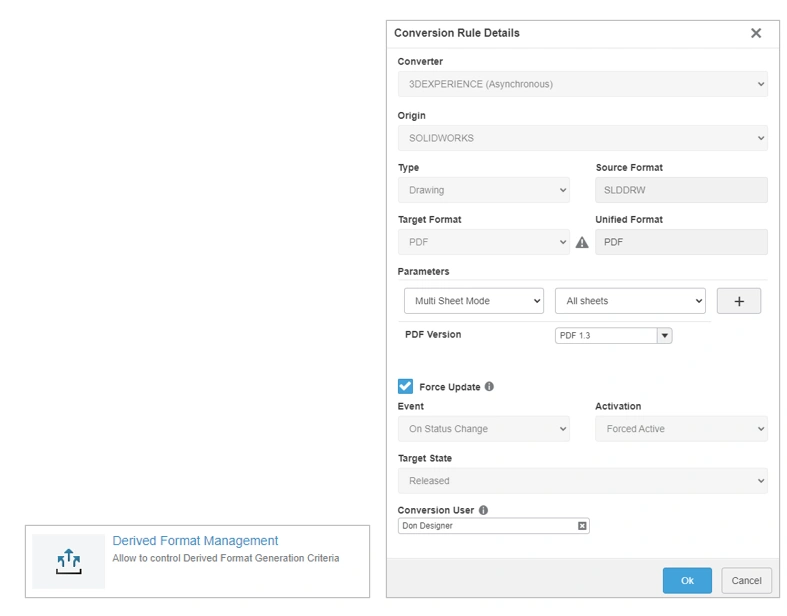Open the Derived Format Management link
The height and width of the screenshot is (616, 787).
[x=195, y=541]
